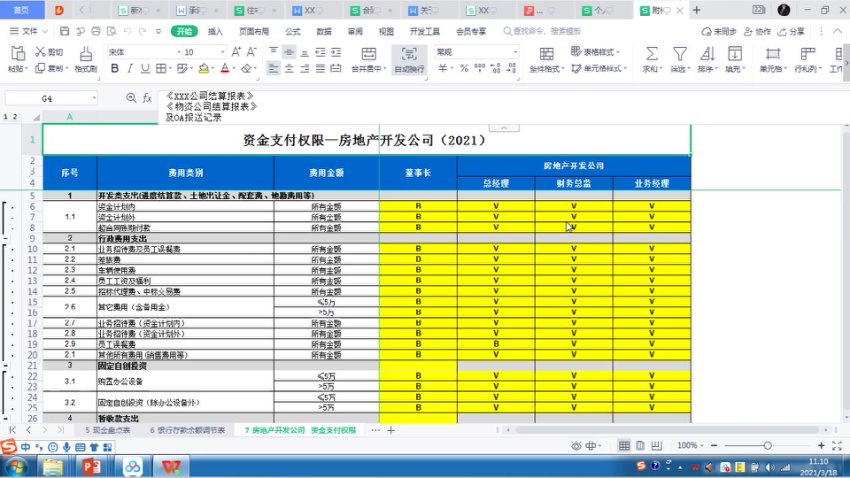Click the insert function fx icon

pos(146,99)
